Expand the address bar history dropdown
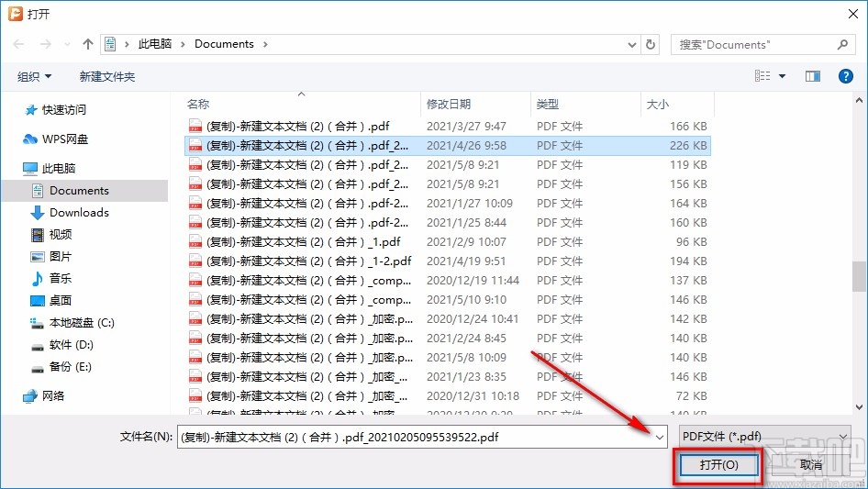 click(632, 44)
